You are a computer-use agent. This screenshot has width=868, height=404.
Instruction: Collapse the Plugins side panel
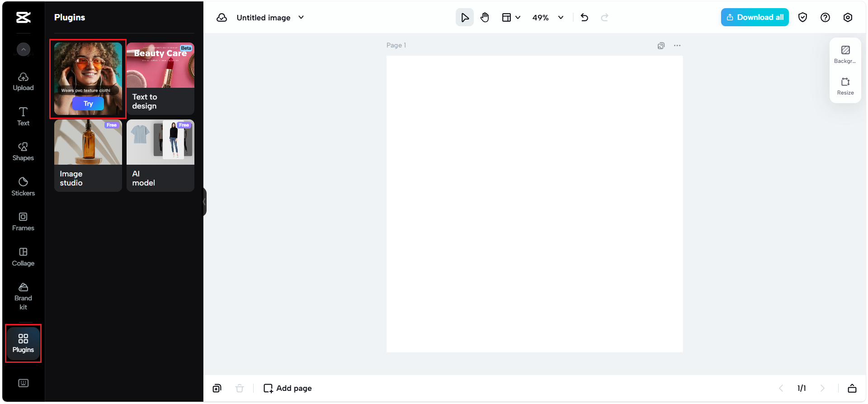(x=204, y=202)
